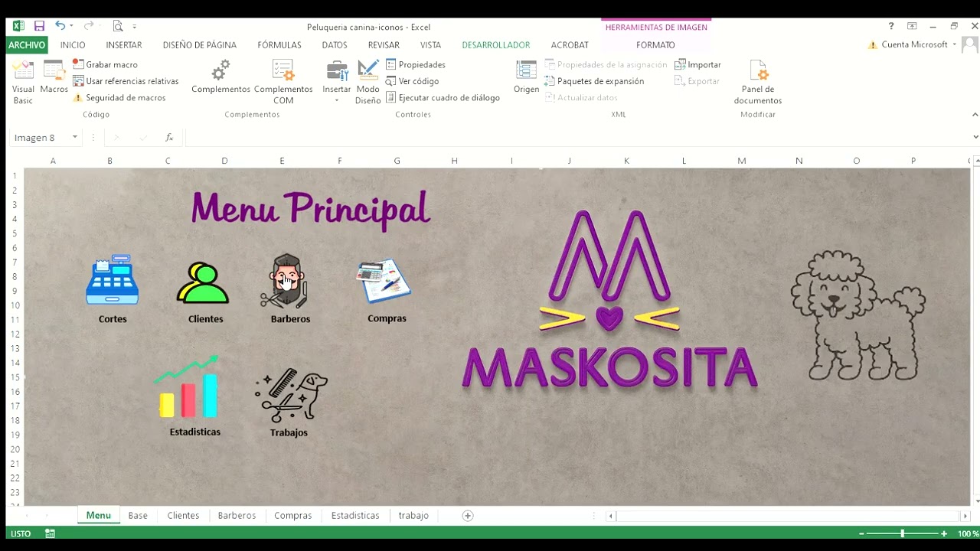Click the print preview quick access icon

pyautogui.click(x=117, y=26)
